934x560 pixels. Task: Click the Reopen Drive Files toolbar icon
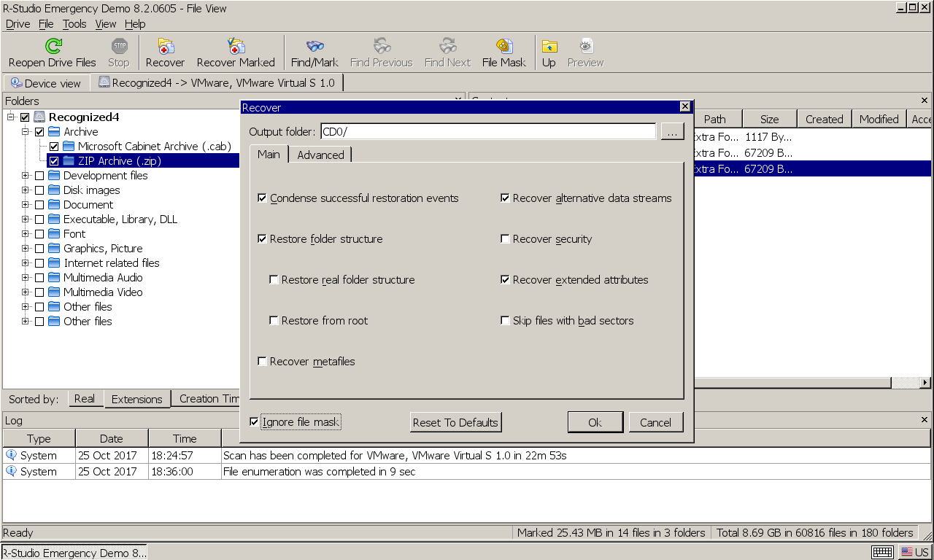point(53,47)
